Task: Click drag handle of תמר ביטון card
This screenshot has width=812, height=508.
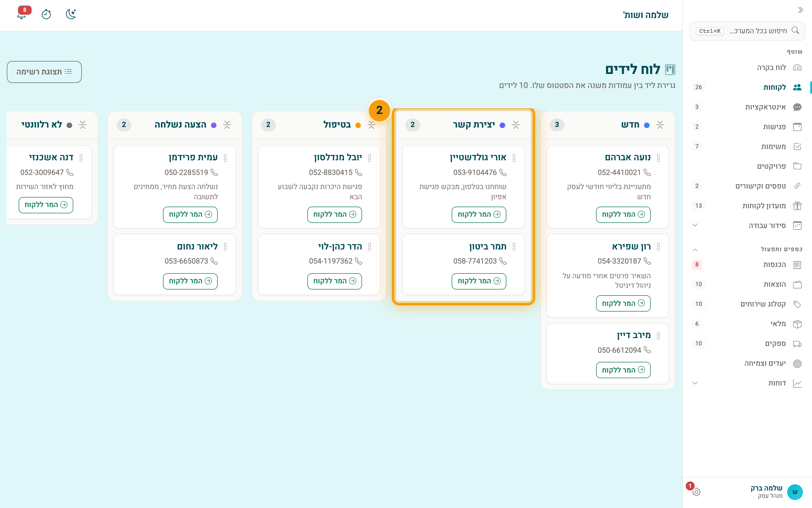Action: pyautogui.click(x=514, y=247)
